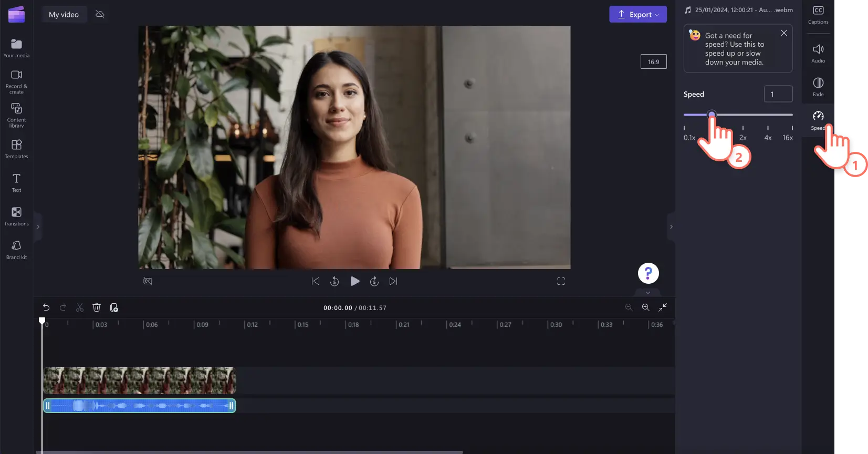Enter fullscreen preview
Image resolution: width=868 pixels, height=454 pixels.
[561, 281]
